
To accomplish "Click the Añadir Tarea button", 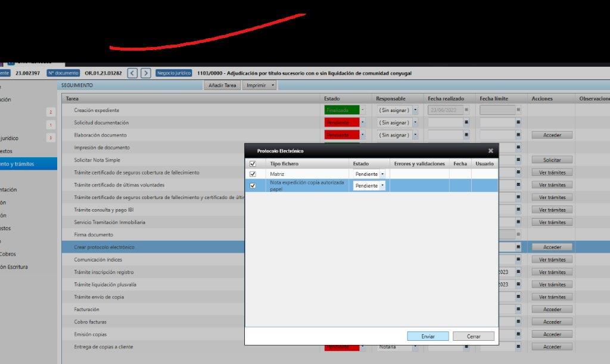I will click(x=222, y=85).
